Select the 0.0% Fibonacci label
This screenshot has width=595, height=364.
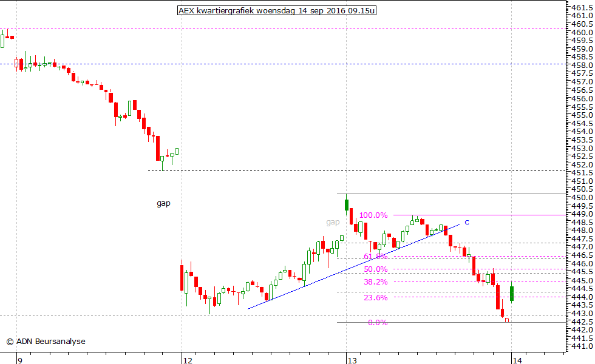[x=378, y=323]
